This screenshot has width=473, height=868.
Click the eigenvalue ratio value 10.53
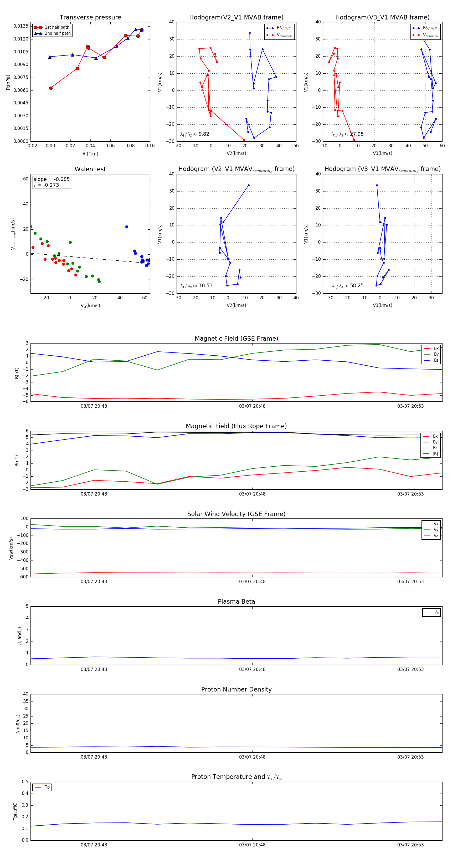pyautogui.click(x=205, y=286)
